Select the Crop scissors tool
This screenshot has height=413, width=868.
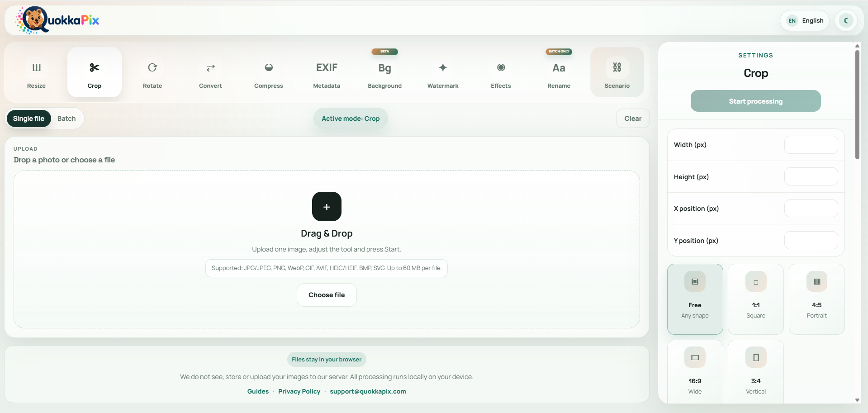click(x=95, y=72)
